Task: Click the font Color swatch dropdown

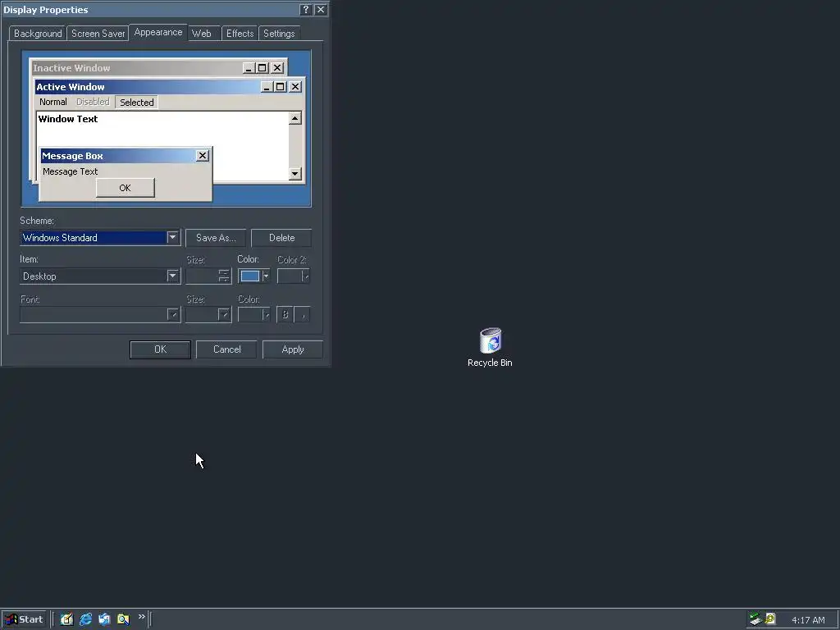Action: point(254,314)
